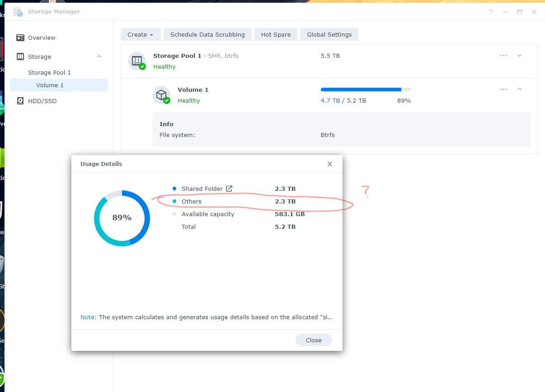Open Storage Pool 1 ellipsis options menu
This screenshot has height=392, width=545.
pos(503,55)
